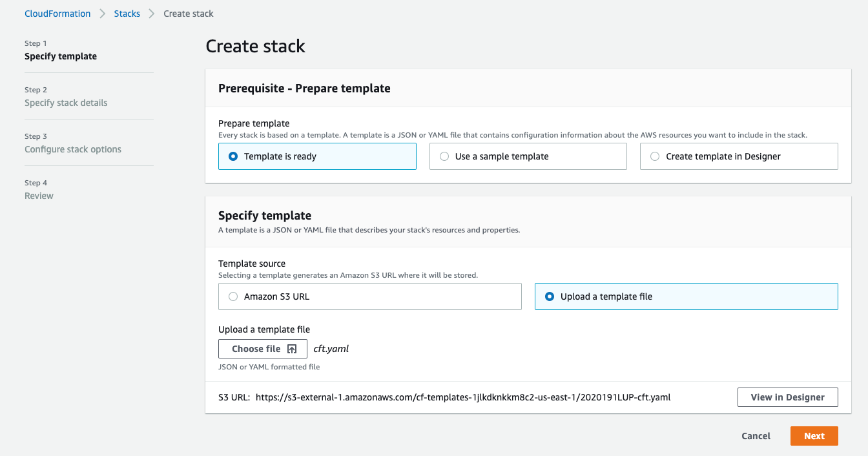Navigate to CloudFormation via breadcrumb
The width and height of the screenshot is (868, 456).
57,13
